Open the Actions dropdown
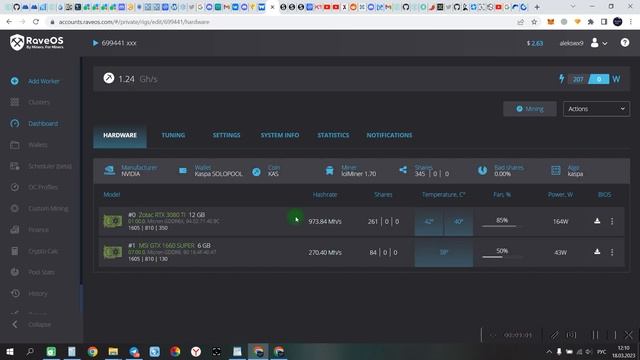The height and width of the screenshot is (360, 640). [x=596, y=109]
